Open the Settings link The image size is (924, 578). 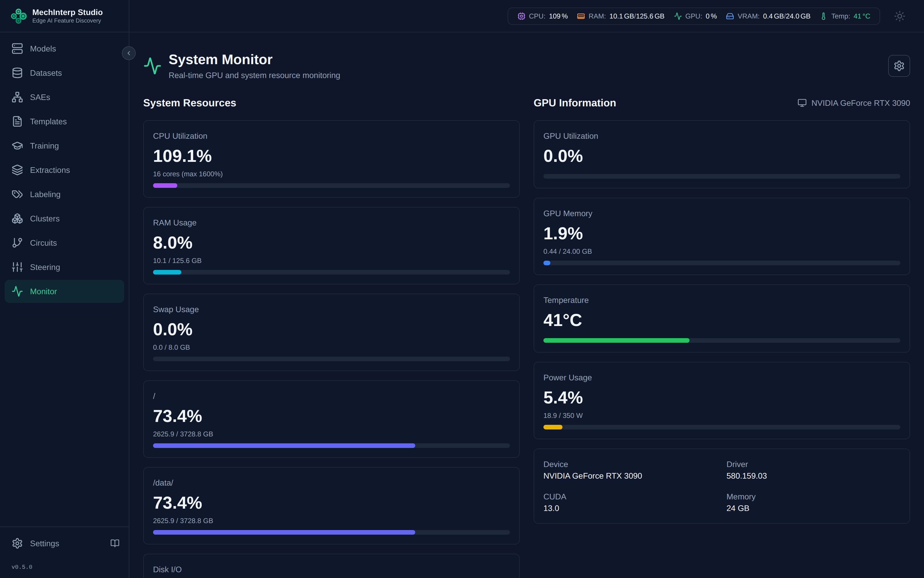pyautogui.click(x=44, y=543)
